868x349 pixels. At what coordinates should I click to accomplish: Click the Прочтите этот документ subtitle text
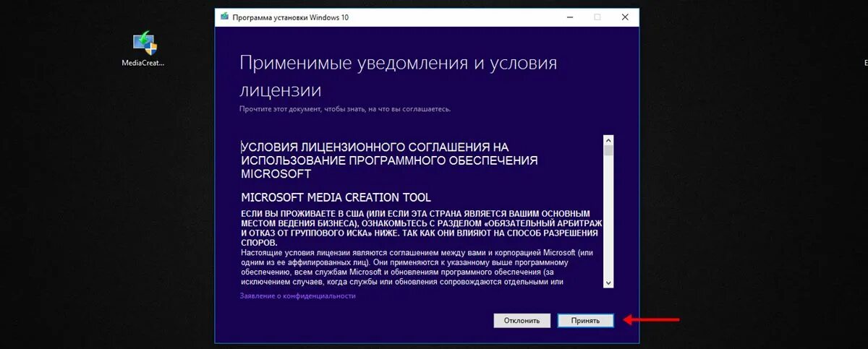click(345, 109)
